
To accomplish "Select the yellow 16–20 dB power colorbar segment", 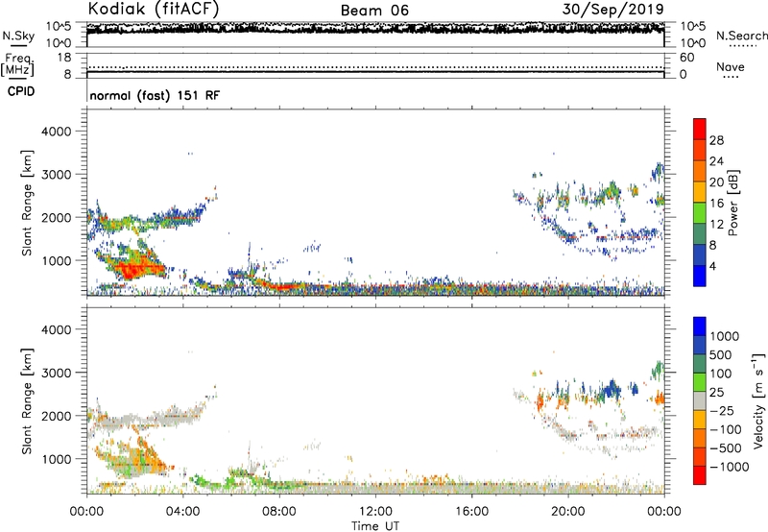I will (x=700, y=192).
